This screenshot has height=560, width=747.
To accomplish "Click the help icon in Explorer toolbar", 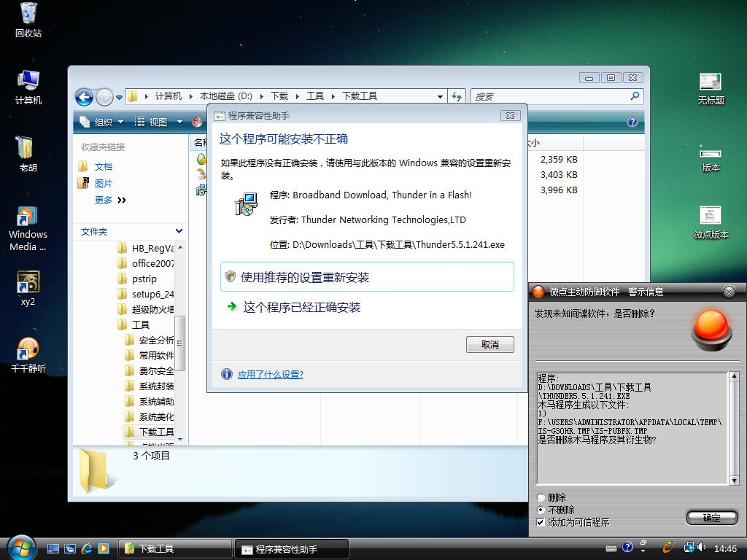I will (632, 122).
